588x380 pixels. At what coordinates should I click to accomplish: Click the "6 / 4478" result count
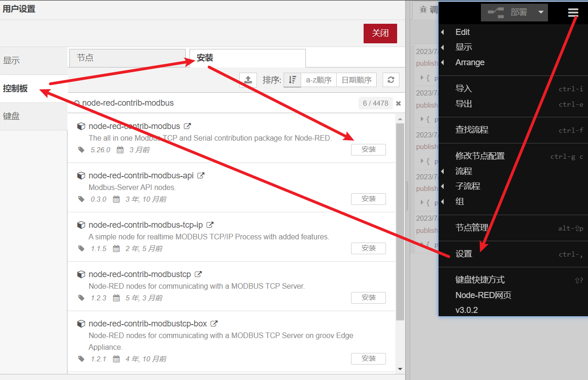pos(375,103)
